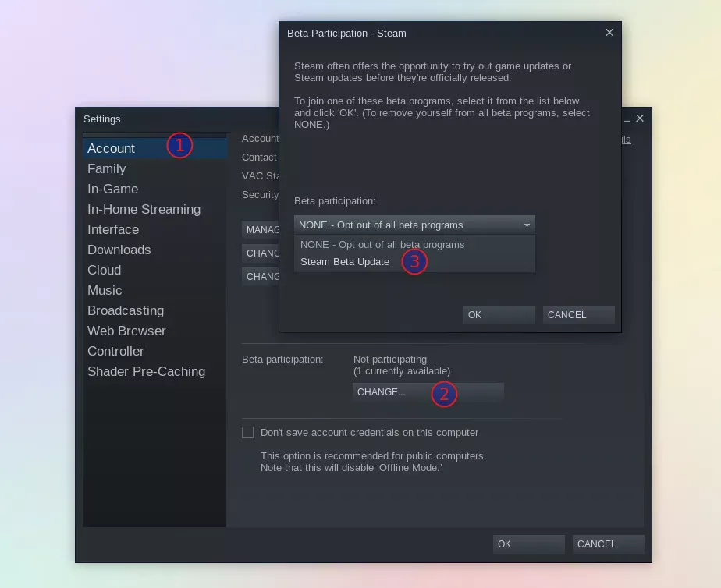
Task: Click 'Beta participation:' label in dialog
Action: [335, 200]
